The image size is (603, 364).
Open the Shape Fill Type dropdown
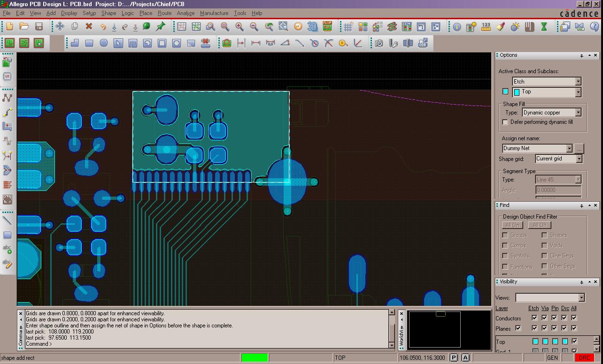point(578,112)
